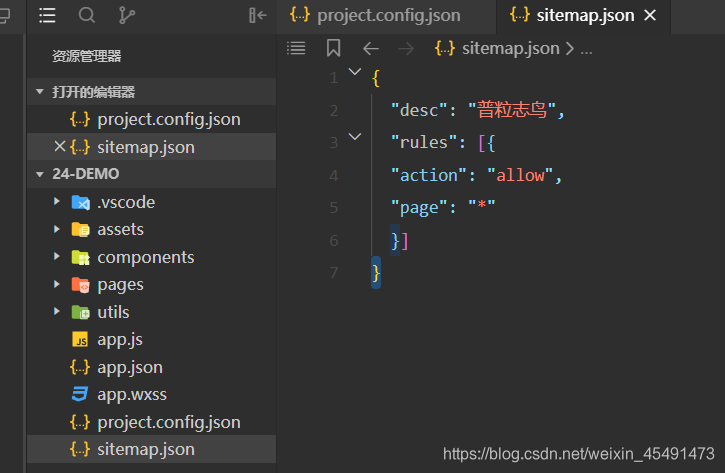Collapse the 24-DEMO project folder
Screen dimensions: 725x473
[x=41, y=174]
